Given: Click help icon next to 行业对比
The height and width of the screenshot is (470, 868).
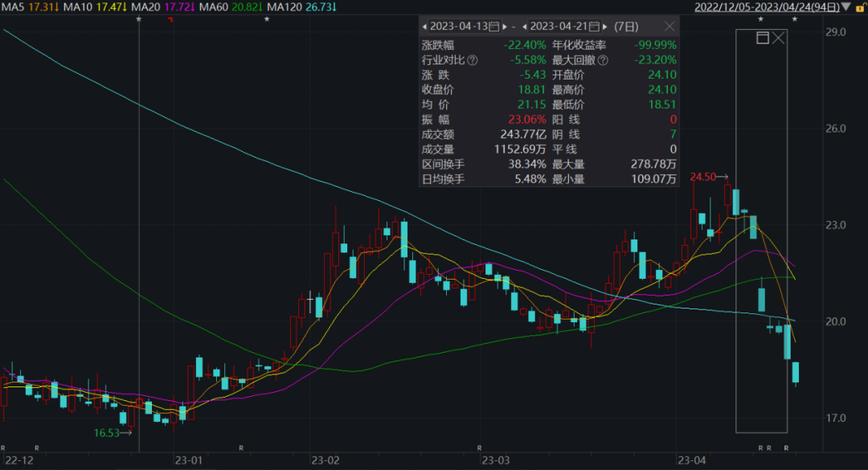Looking at the screenshot, I should pos(473,59).
